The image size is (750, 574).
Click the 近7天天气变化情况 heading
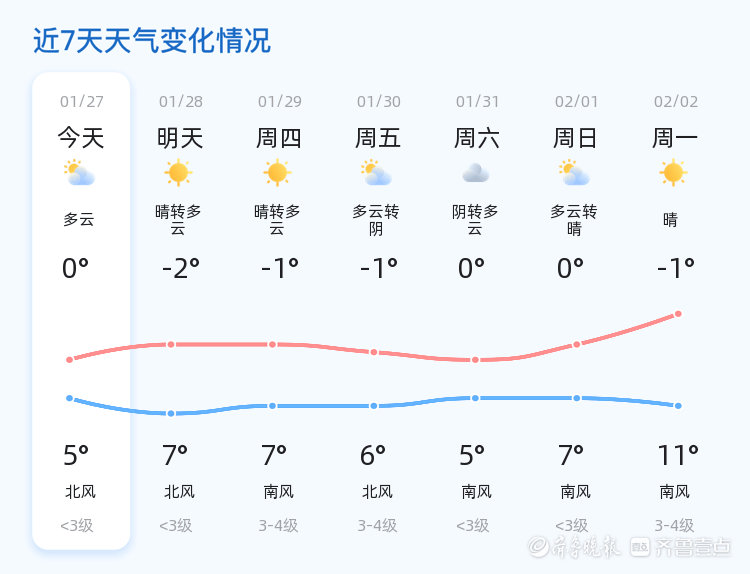[x=152, y=41]
